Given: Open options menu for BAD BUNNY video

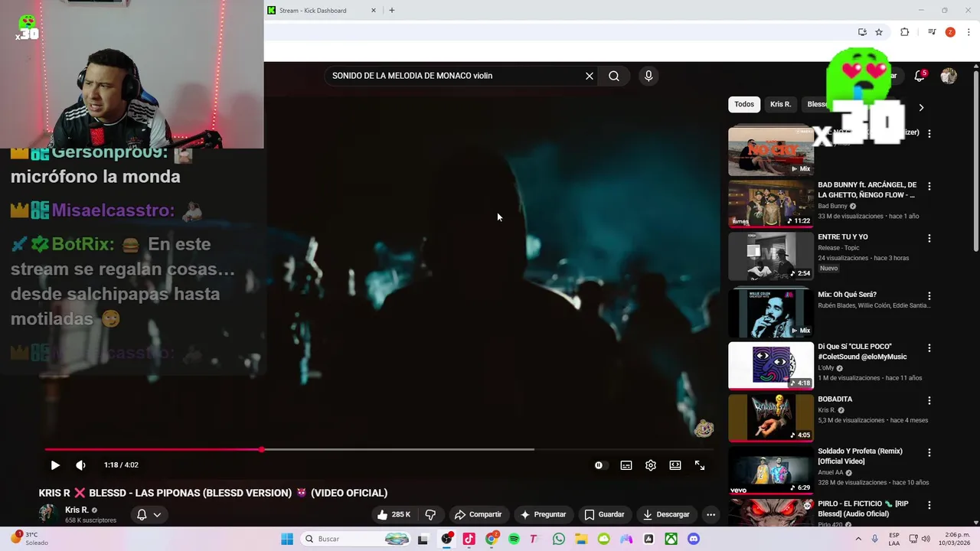Looking at the screenshot, I should [929, 186].
